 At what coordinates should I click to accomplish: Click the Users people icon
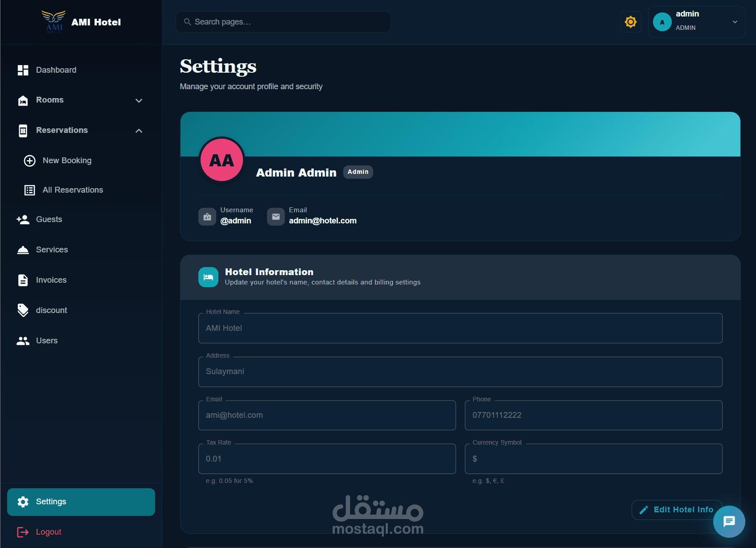click(x=23, y=341)
